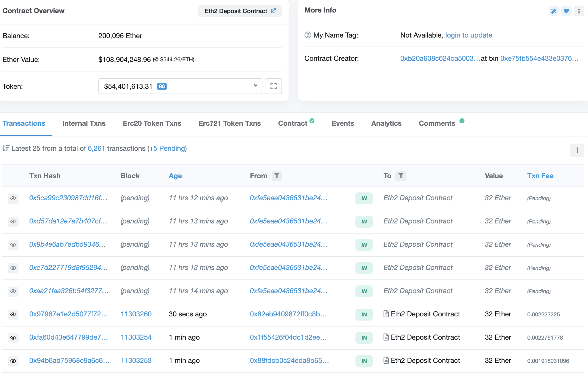This screenshot has width=588, height=373.
Task: Click the green dot indicator beside Comments
Action: [x=462, y=121]
